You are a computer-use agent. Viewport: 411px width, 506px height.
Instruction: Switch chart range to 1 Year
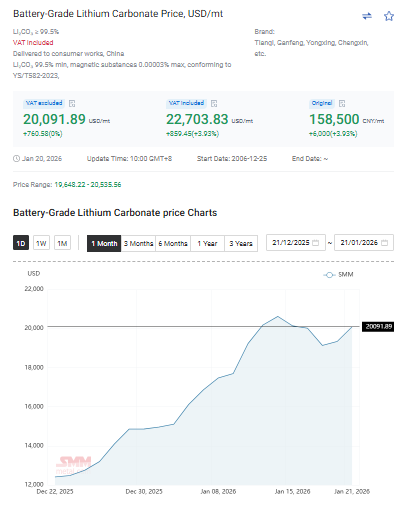click(207, 243)
